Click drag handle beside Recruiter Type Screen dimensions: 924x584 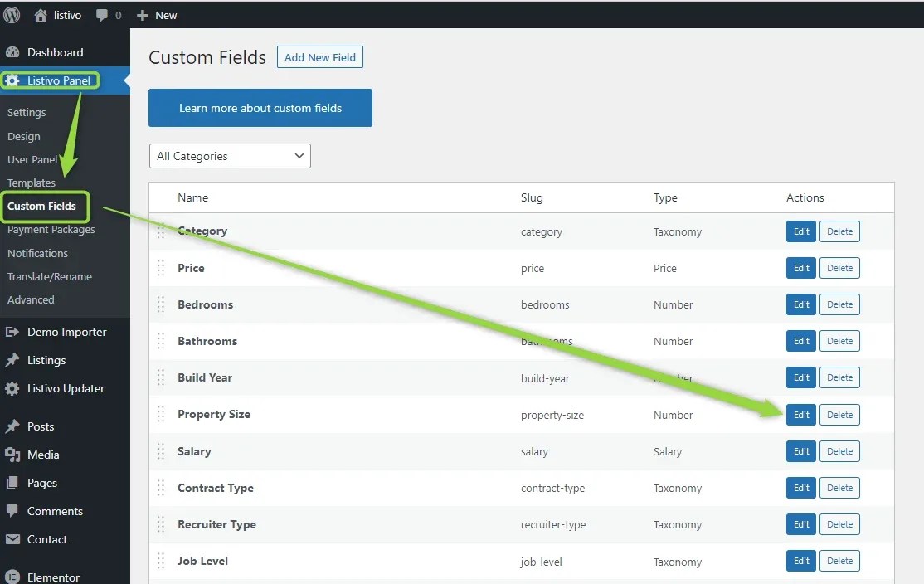(x=161, y=524)
